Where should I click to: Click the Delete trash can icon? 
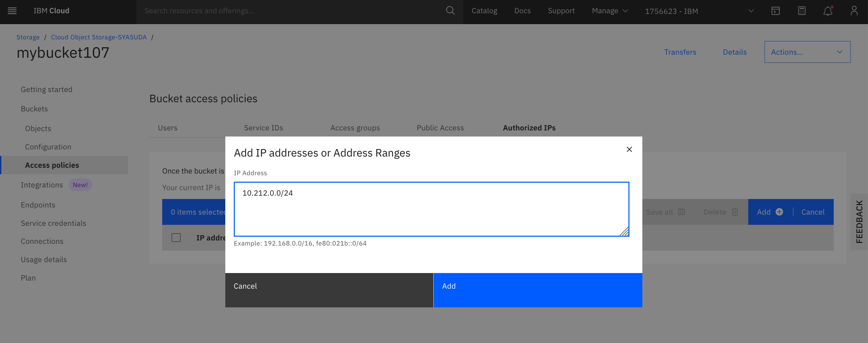[x=735, y=212]
